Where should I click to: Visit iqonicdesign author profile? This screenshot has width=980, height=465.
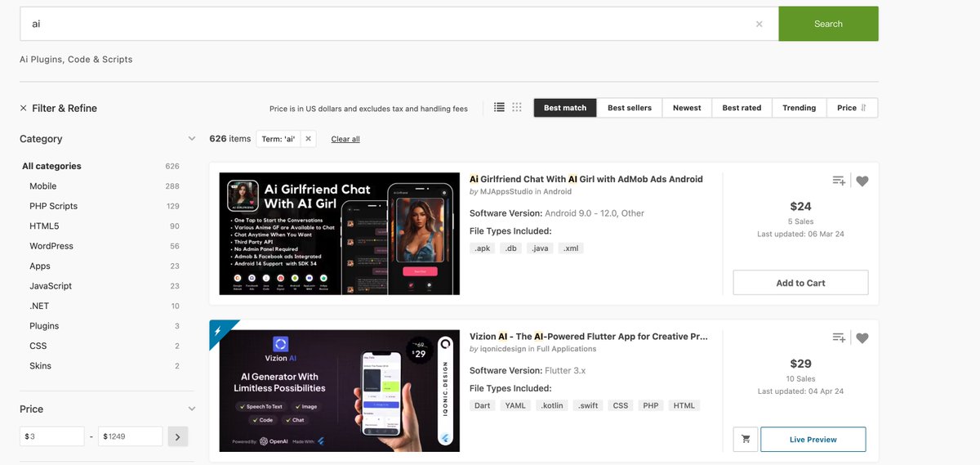point(503,349)
